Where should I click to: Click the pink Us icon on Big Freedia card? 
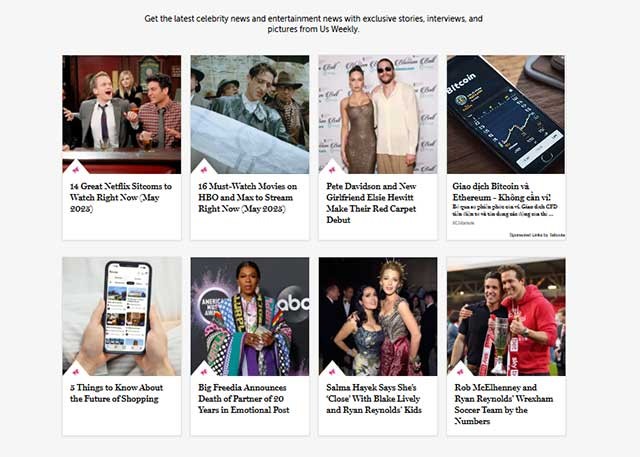[x=204, y=372]
